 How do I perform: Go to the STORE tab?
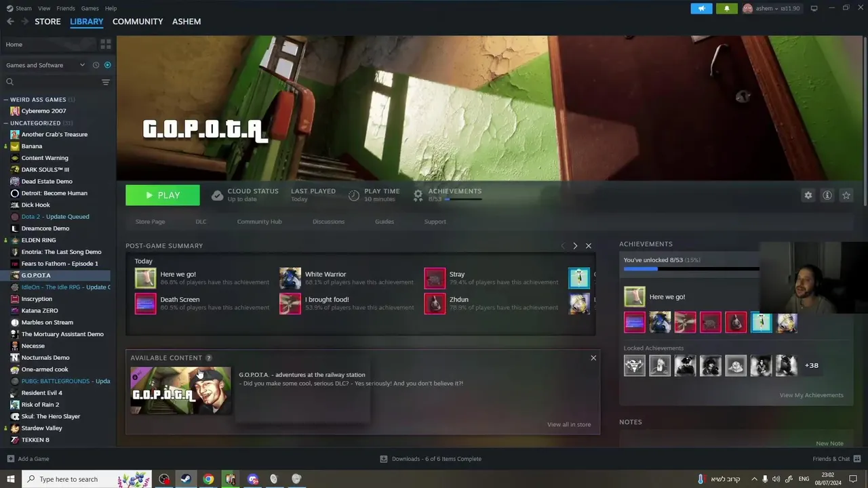(x=47, y=22)
